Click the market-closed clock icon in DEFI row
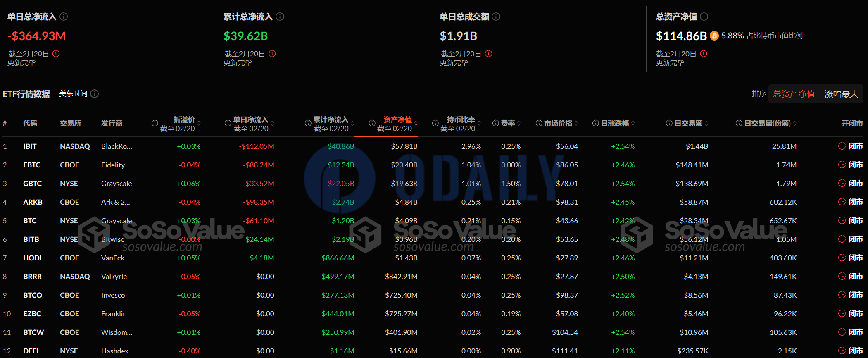Screen dimensions: 868x358 pyautogui.click(x=842, y=351)
